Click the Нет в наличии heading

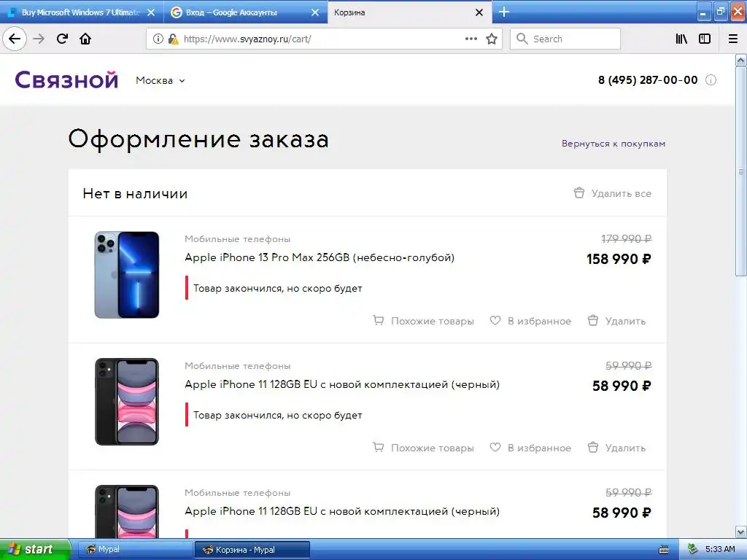click(x=135, y=193)
